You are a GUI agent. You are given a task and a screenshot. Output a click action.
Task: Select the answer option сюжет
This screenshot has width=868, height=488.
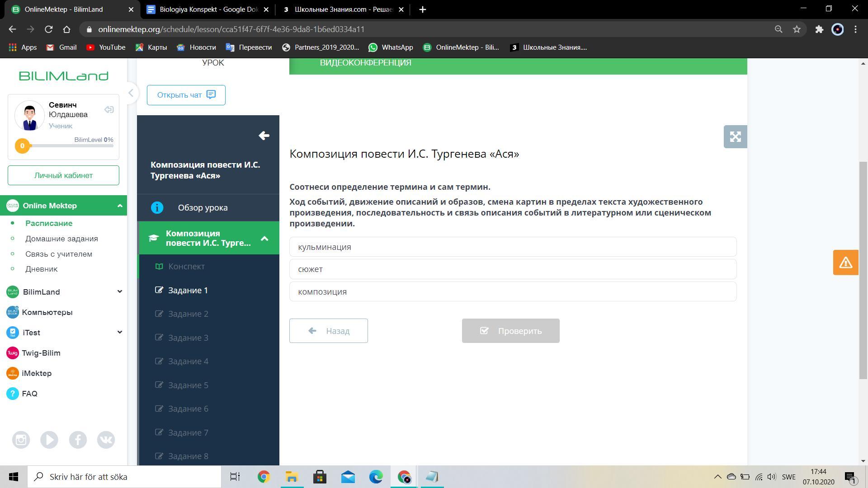(x=513, y=269)
